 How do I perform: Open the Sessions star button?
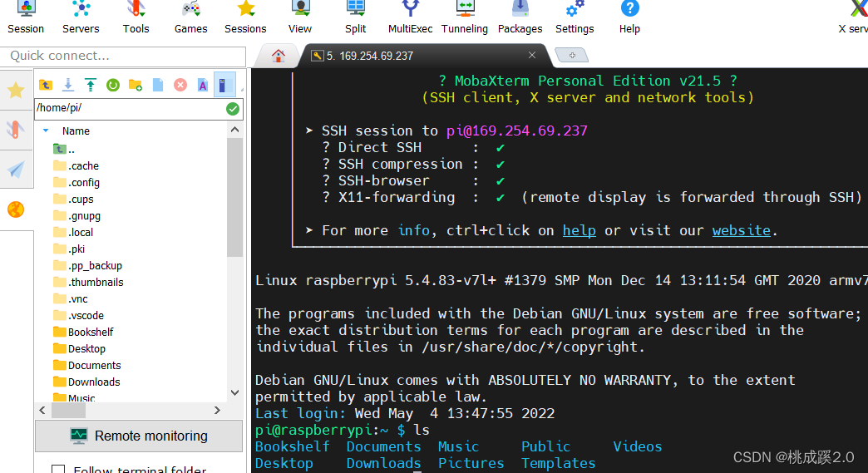pyautogui.click(x=245, y=18)
